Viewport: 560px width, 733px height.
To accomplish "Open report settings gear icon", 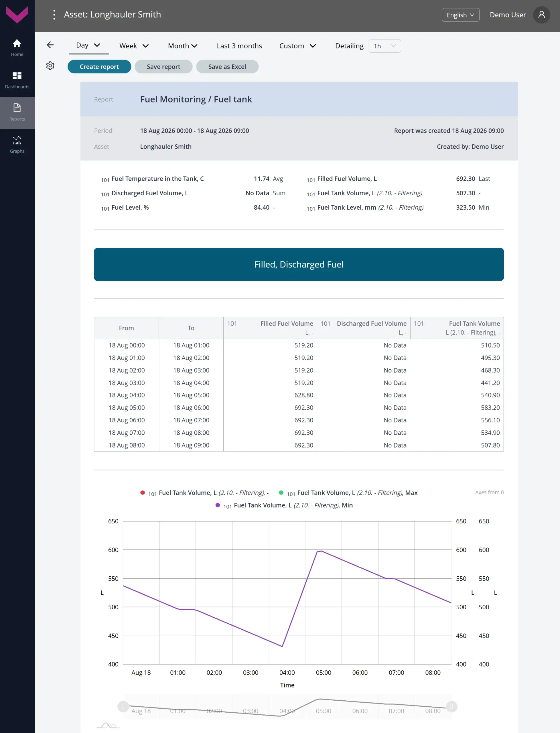I will pos(50,66).
